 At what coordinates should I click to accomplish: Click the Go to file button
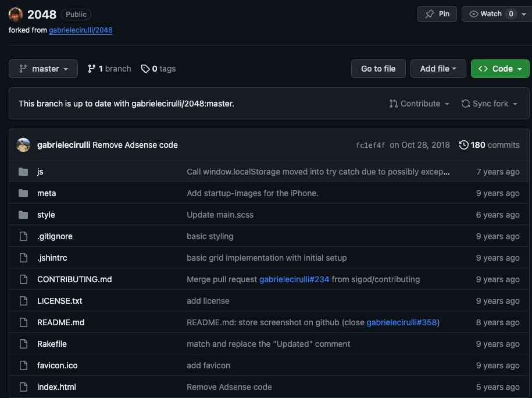[x=379, y=69]
